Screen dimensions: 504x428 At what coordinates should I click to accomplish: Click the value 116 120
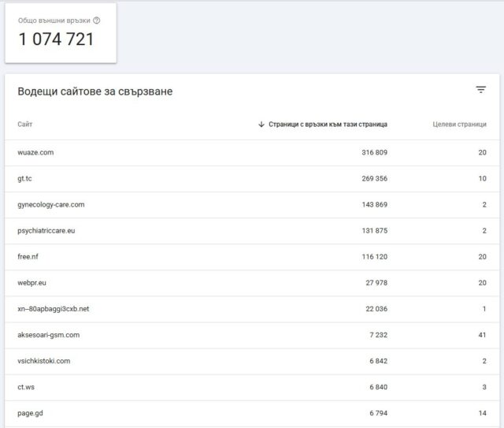click(x=375, y=257)
